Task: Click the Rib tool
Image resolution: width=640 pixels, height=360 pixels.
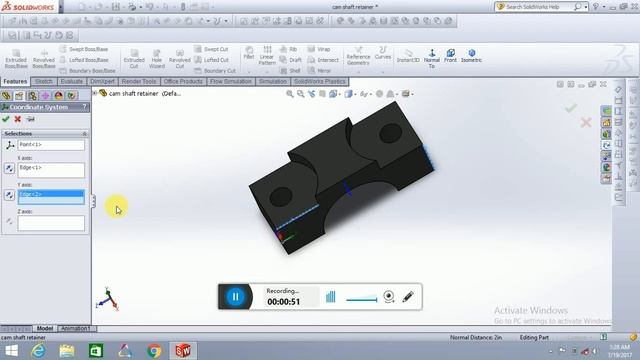Action: (288, 49)
